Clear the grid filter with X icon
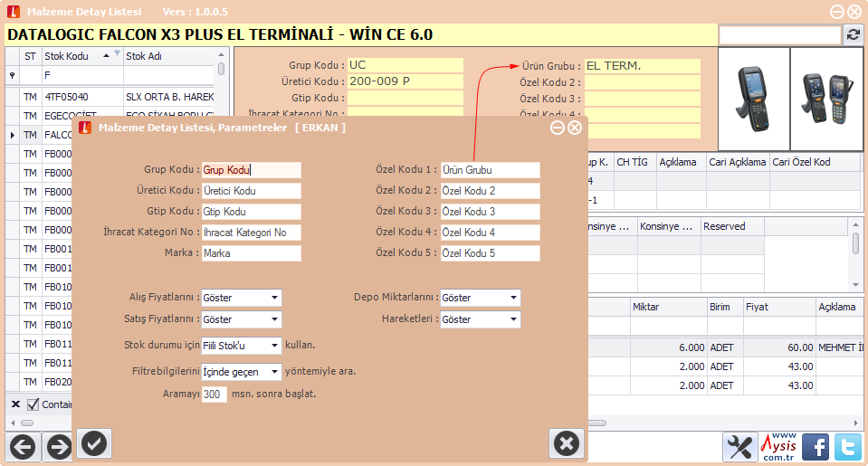The width and height of the screenshot is (868, 466). click(x=15, y=404)
